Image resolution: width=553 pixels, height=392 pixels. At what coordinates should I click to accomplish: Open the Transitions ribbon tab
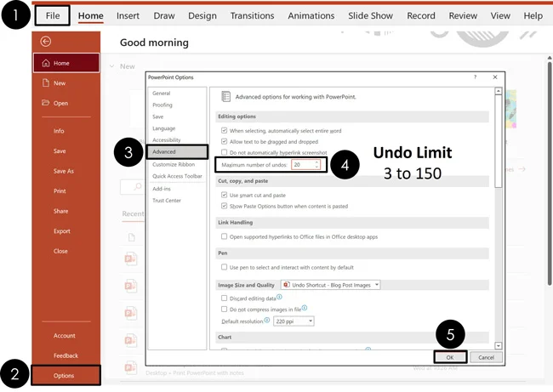point(252,15)
